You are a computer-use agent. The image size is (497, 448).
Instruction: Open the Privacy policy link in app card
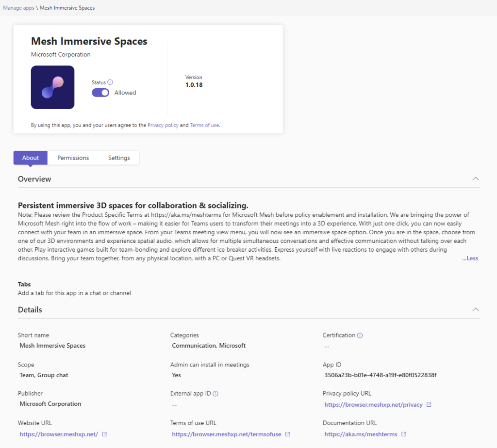[163, 125]
